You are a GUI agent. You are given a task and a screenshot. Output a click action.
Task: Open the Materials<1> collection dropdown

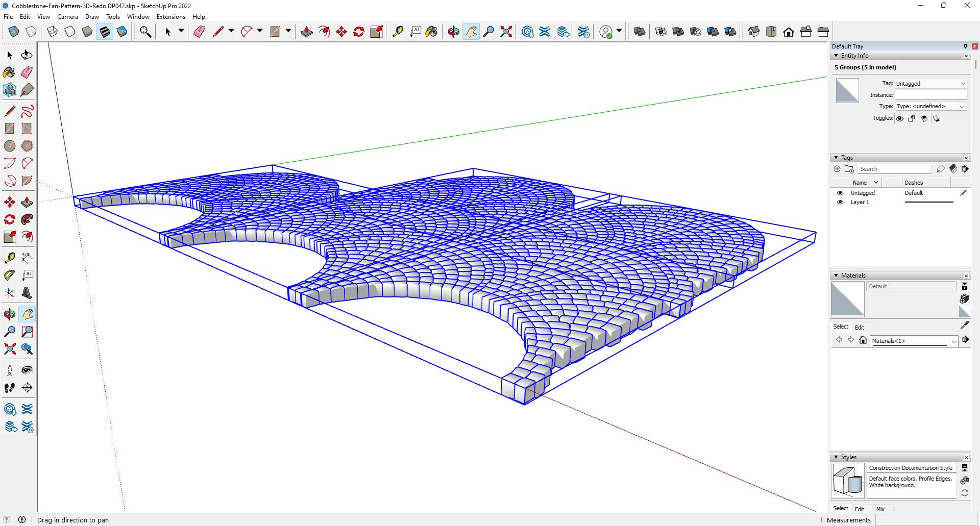pos(953,340)
